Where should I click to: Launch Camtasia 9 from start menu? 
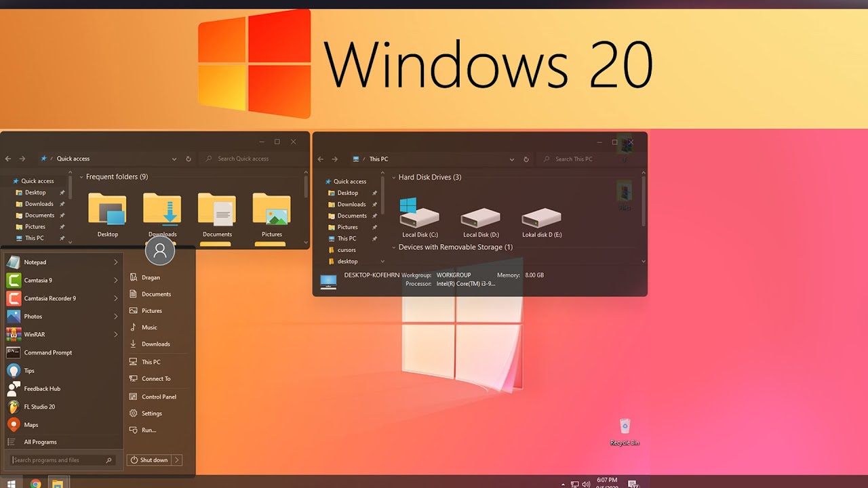(x=62, y=280)
